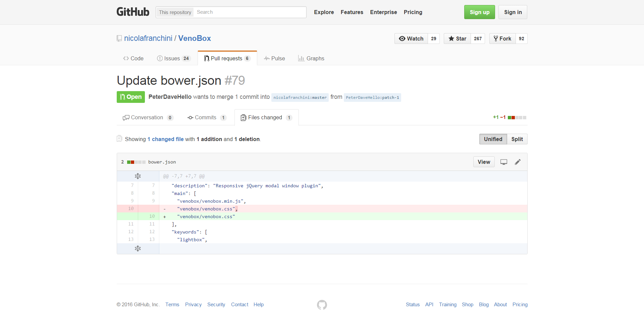
Task: Switch diff view to Split
Action: [x=517, y=139]
